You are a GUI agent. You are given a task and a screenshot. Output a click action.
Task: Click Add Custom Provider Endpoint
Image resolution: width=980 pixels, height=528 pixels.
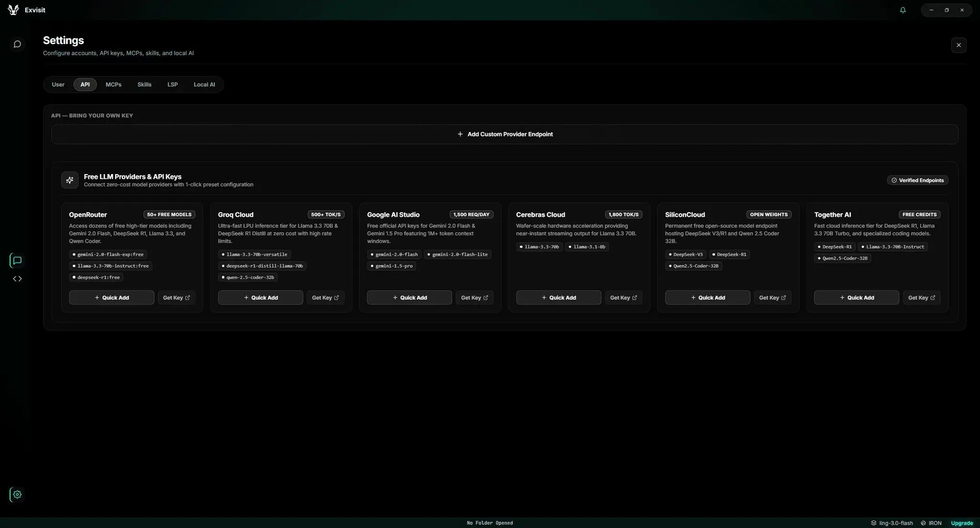[x=505, y=134]
